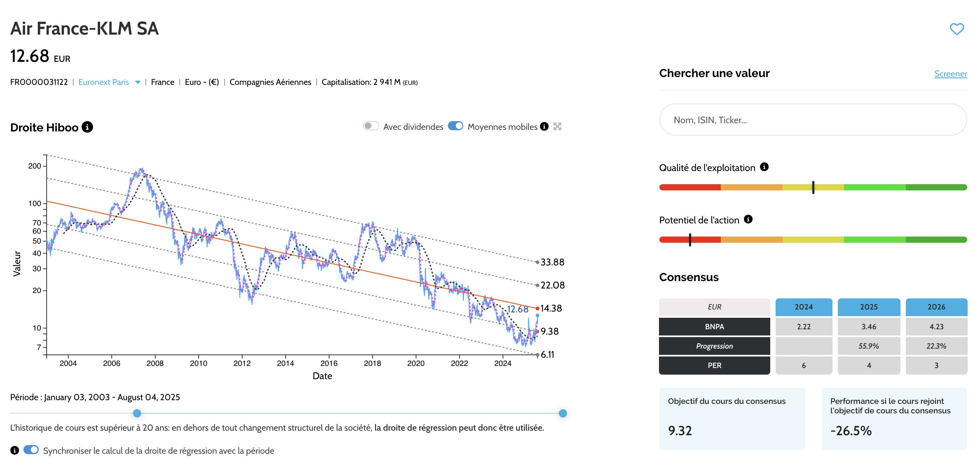This screenshot has height=469, width=980.
Task: Disable Moyennes mobiles switch
Action: pos(455,126)
